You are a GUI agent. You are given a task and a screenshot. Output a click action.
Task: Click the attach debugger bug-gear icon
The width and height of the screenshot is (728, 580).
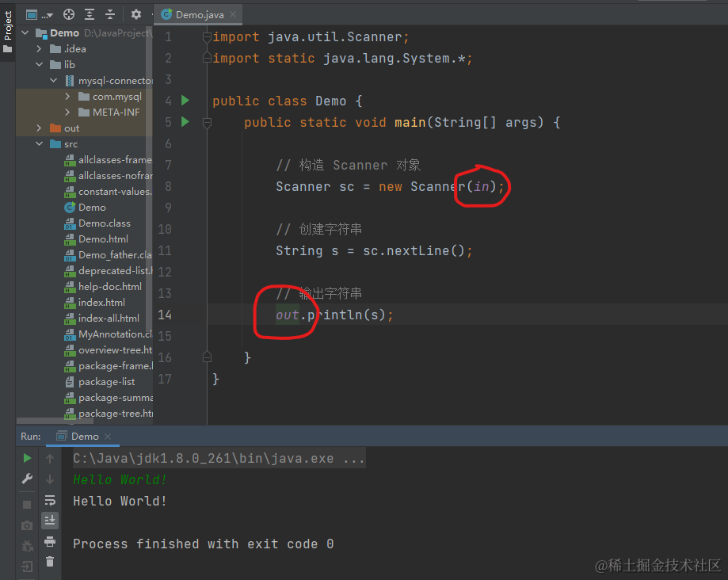tap(27, 546)
